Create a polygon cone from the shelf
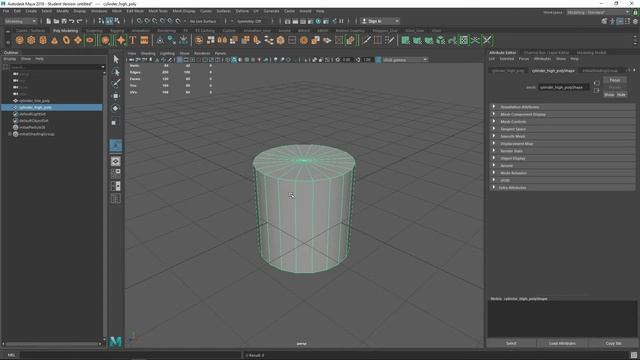Viewport: 640px width, 360px height. (54, 40)
